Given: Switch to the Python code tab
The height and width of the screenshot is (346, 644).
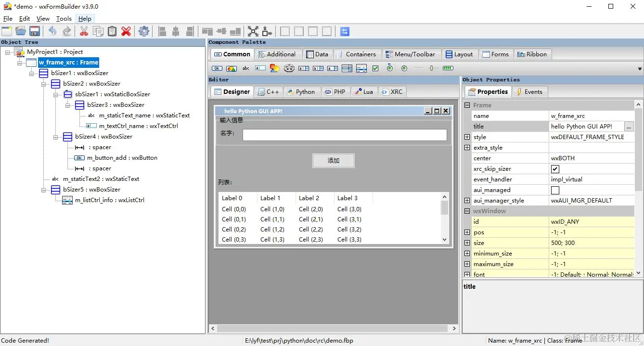Looking at the screenshot, I should click(x=301, y=92).
